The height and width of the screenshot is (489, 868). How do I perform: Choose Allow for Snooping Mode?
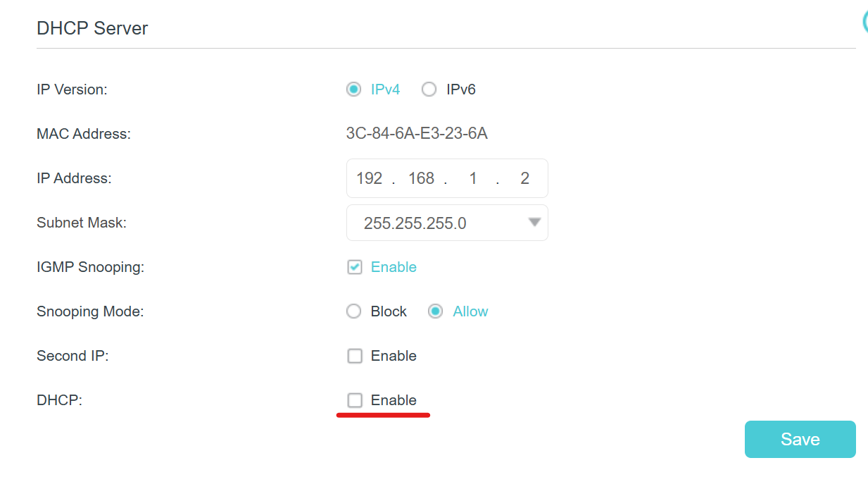[x=436, y=311]
